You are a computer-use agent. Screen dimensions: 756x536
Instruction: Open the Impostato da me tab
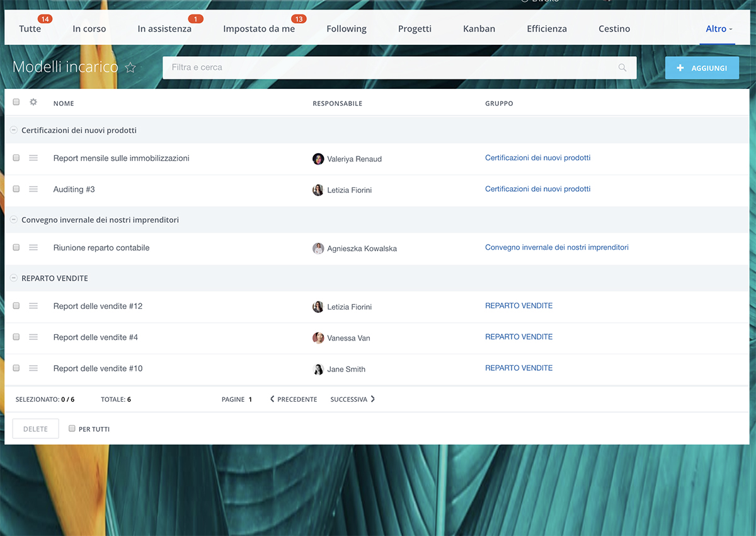click(x=259, y=29)
